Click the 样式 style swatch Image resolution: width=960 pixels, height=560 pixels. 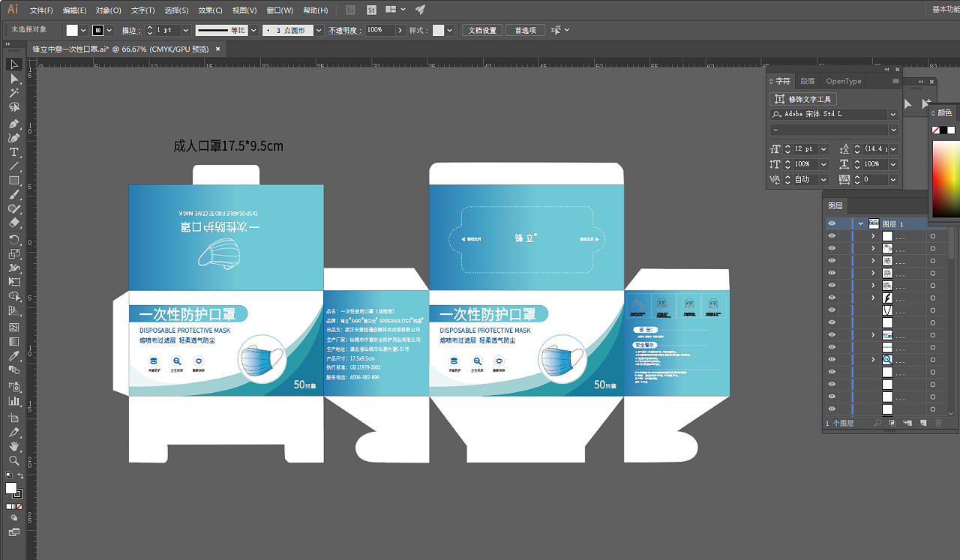439,30
